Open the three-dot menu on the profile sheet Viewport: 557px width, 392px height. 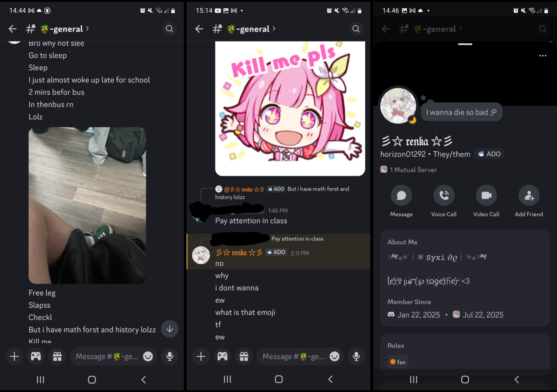click(x=543, y=56)
